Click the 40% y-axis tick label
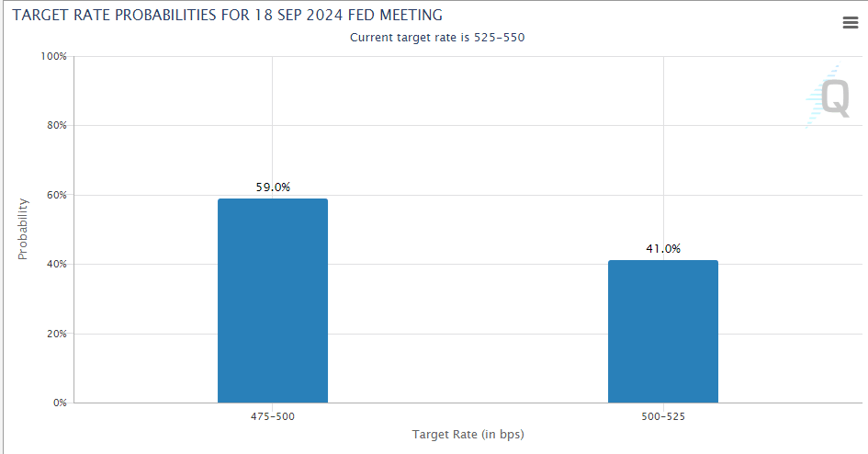The height and width of the screenshot is (454, 868). coord(56,265)
